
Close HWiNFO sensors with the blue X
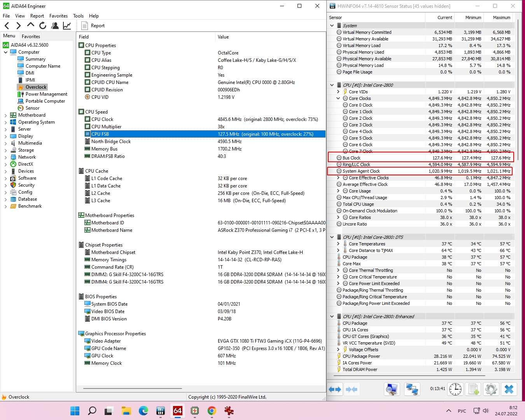[509, 389]
